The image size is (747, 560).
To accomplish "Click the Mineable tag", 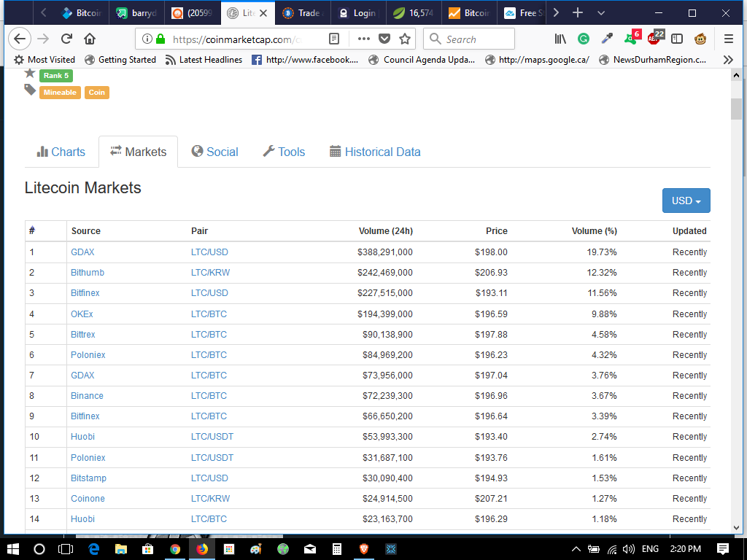I will pyautogui.click(x=60, y=93).
